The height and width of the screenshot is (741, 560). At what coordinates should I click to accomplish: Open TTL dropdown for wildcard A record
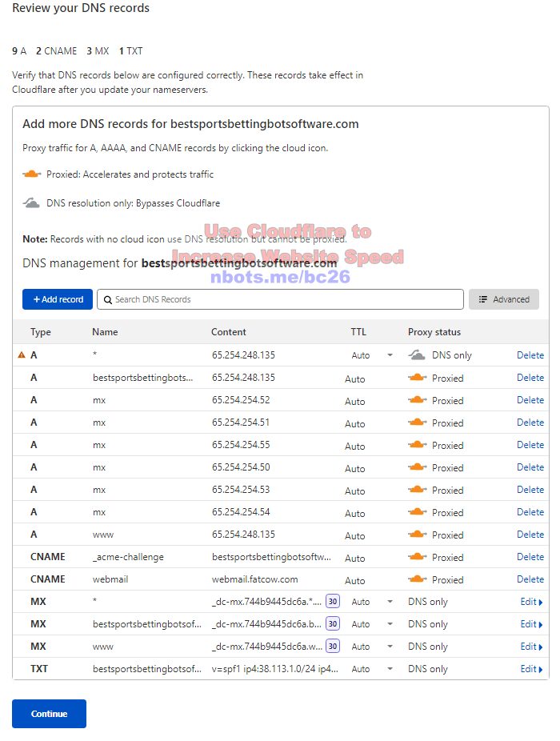click(x=390, y=355)
